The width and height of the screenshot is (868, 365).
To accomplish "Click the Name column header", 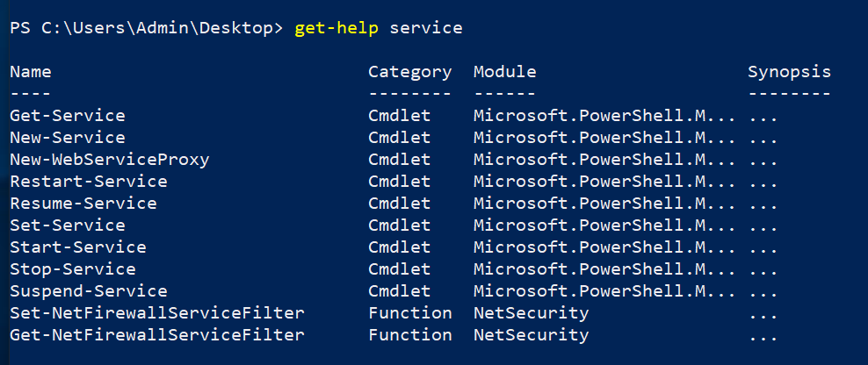I will (31, 72).
